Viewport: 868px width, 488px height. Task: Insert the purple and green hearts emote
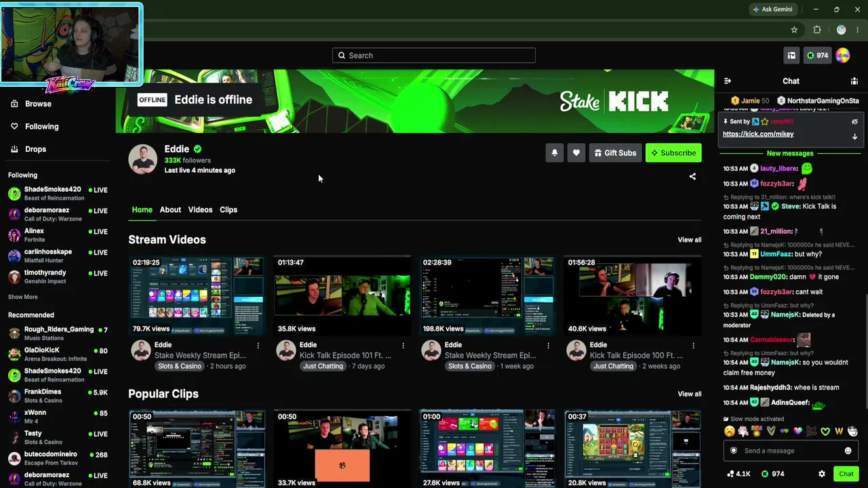click(x=784, y=431)
